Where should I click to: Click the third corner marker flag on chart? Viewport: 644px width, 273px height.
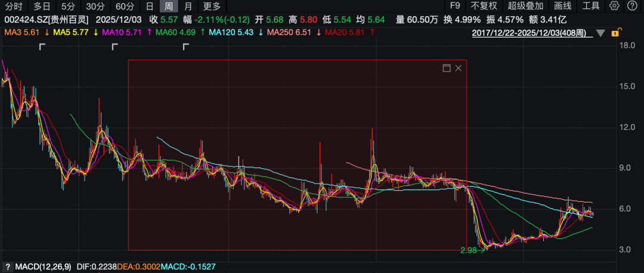click(185, 47)
